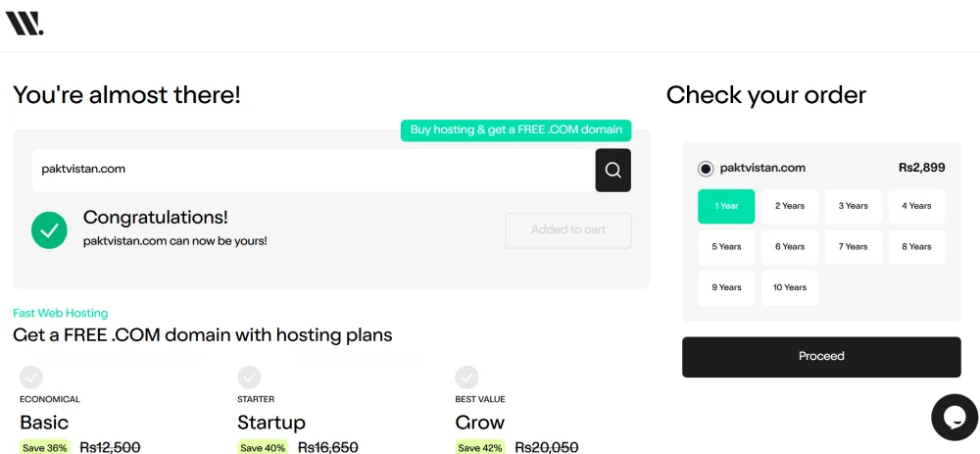Choose the 1 Year term option
This screenshot has height=454, width=980.
(x=726, y=206)
